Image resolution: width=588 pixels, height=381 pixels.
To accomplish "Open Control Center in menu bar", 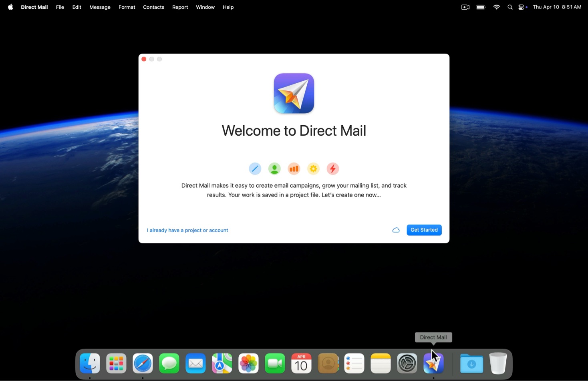I will click(522, 7).
